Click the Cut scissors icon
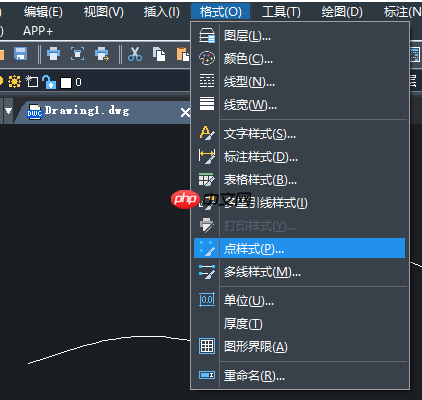Viewport: 422px width, 400px height. pos(135,54)
